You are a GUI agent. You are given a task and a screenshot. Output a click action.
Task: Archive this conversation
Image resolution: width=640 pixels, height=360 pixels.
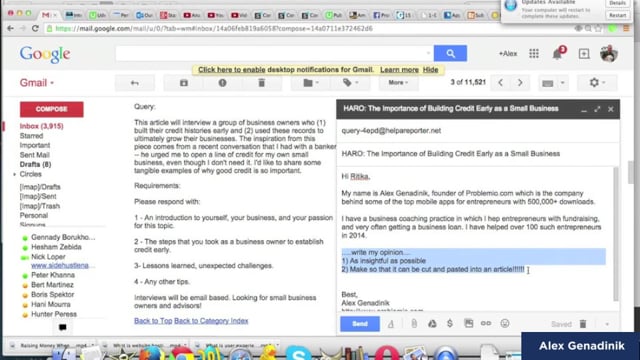[184, 83]
